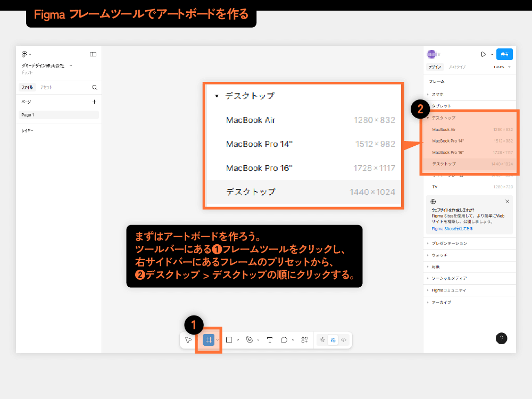Open file options next to ダミーデザイン株式会社
This screenshot has height=399, width=532.
pos(71,65)
